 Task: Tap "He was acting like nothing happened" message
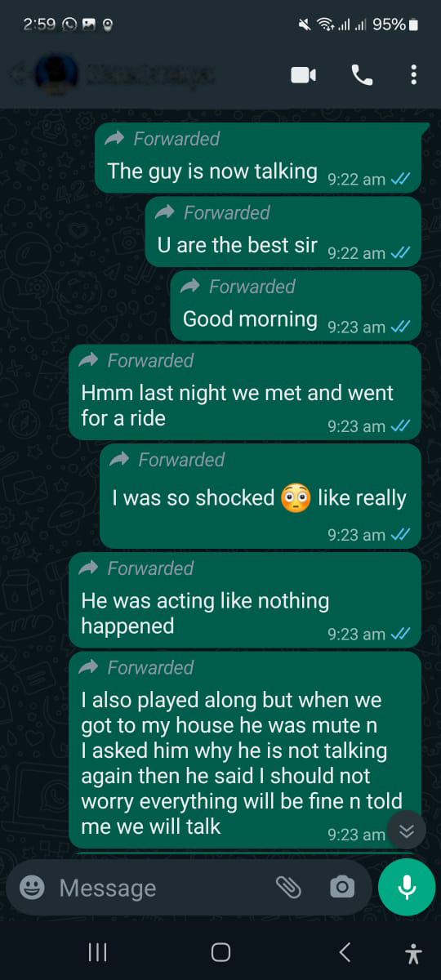(x=245, y=602)
